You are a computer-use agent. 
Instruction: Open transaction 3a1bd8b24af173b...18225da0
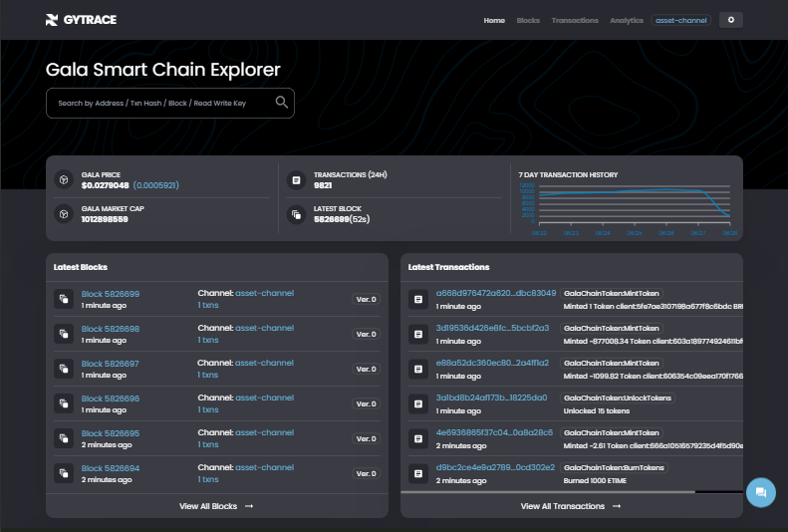click(x=491, y=398)
